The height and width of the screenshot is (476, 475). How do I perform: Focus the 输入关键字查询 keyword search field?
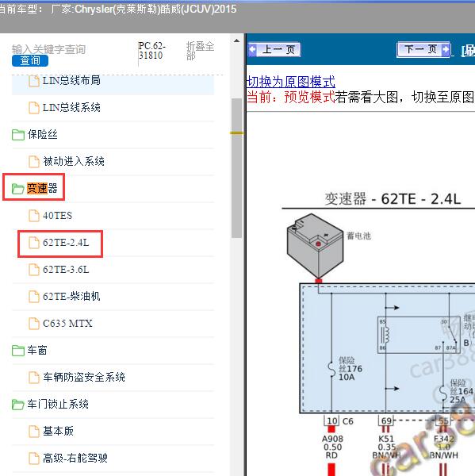click(48, 49)
